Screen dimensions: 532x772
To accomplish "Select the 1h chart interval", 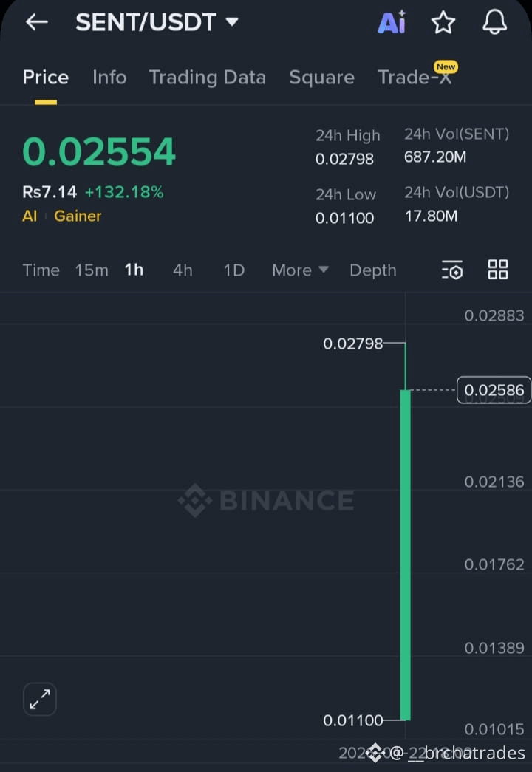I will (134, 270).
